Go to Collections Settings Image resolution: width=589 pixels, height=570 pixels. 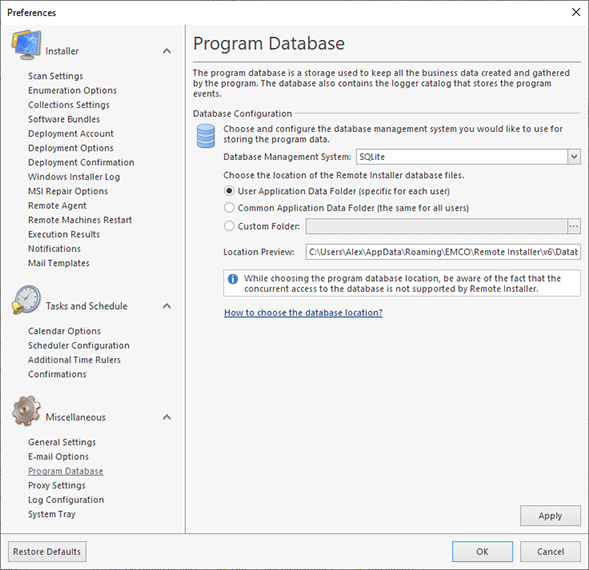click(x=69, y=105)
